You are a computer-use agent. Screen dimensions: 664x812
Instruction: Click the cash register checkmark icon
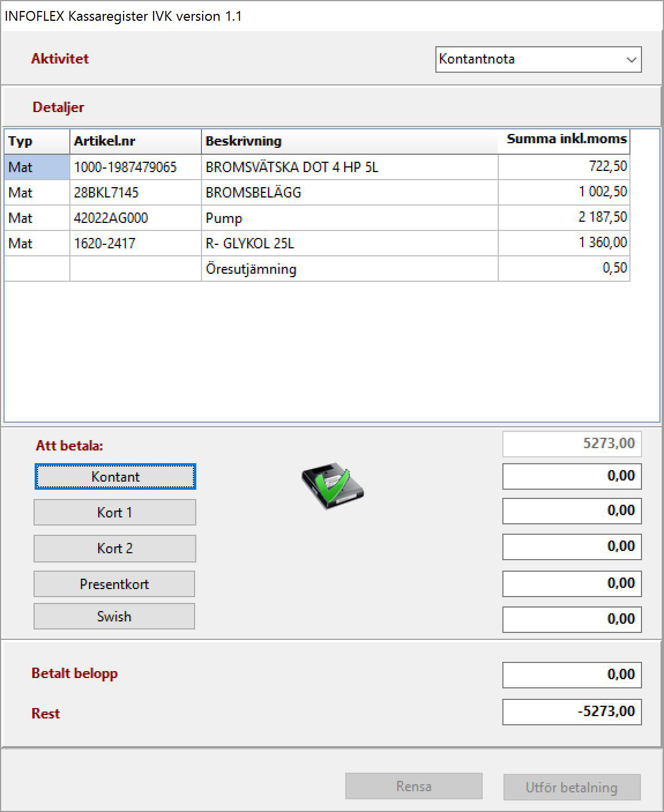tap(333, 485)
